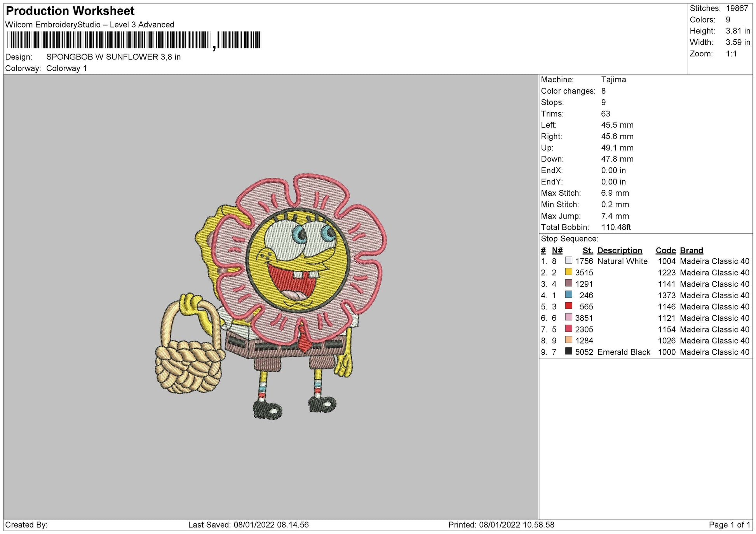Viewport: 756px width, 534px height.
Task: Click the Trims value '63'
Action: (x=606, y=114)
